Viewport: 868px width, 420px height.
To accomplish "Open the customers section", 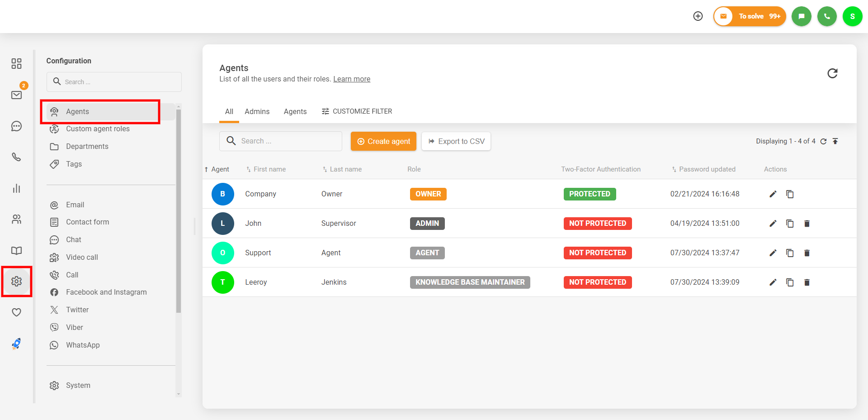I will (x=16, y=220).
